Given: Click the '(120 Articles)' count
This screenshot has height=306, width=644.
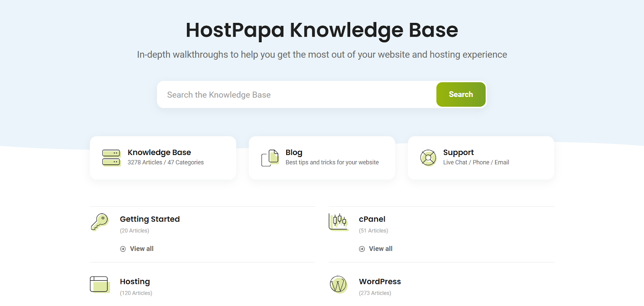Looking at the screenshot, I should coord(136,293).
